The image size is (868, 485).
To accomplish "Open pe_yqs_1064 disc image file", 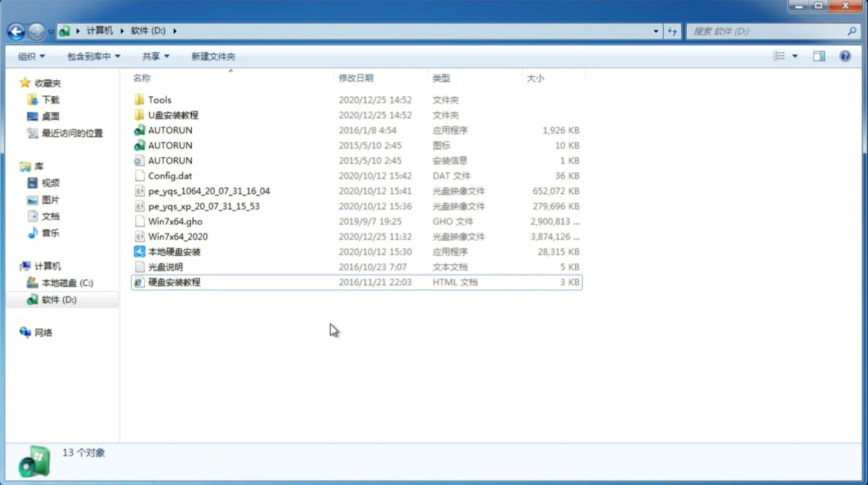I will pos(209,191).
